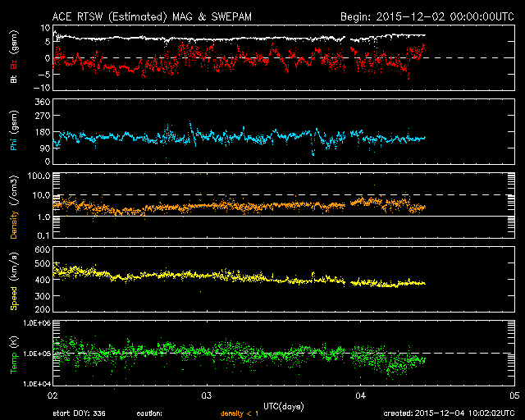The image size is (525, 420).
Task: Click the yellow Speed (km/s) axis label
Action: click(x=13, y=281)
